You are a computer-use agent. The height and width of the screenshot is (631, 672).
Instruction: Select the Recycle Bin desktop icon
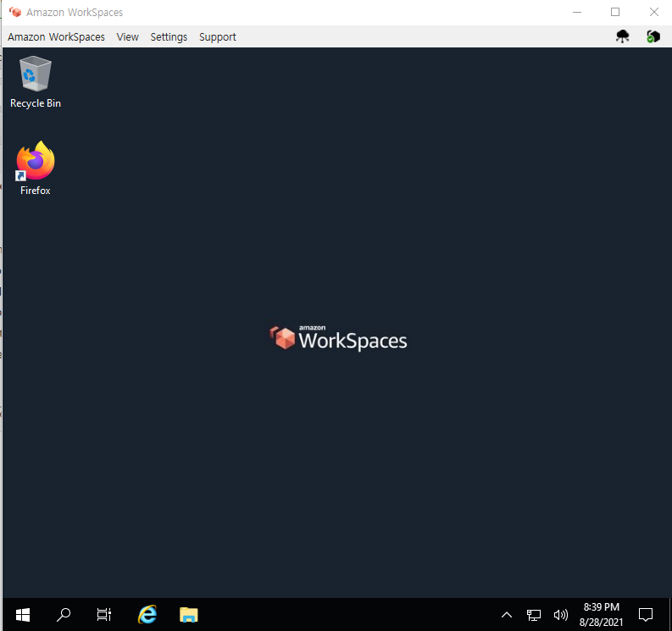point(36,82)
